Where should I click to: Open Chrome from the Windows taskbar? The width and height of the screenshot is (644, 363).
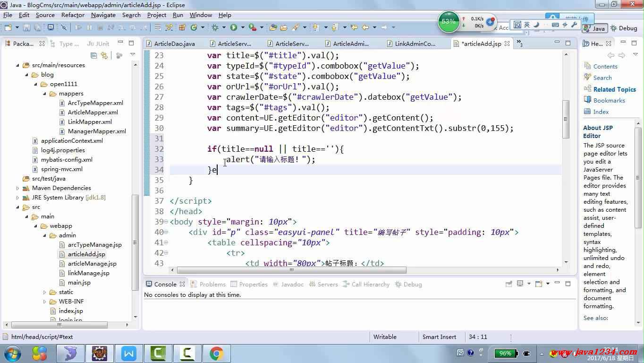click(217, 353)
